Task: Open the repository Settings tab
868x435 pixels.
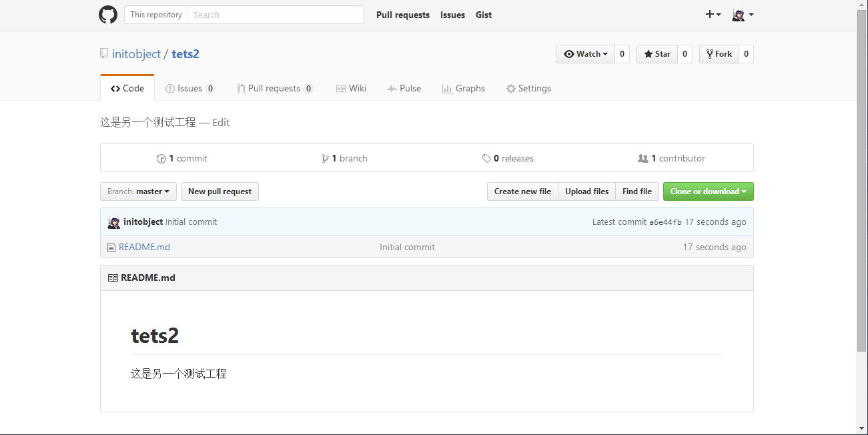Action: click(x=528, y=88)
